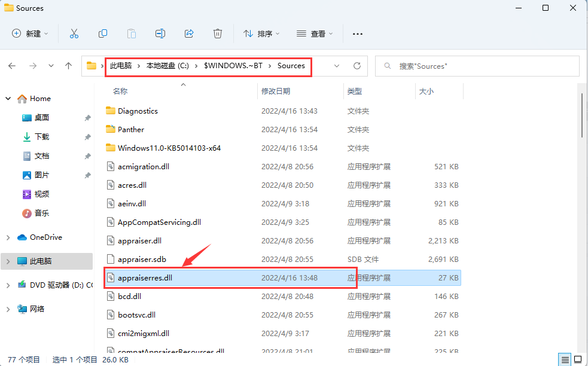Click the acmigration.dll file icon
The width and height of the screenshot is (588, 366).
(111, 166)
